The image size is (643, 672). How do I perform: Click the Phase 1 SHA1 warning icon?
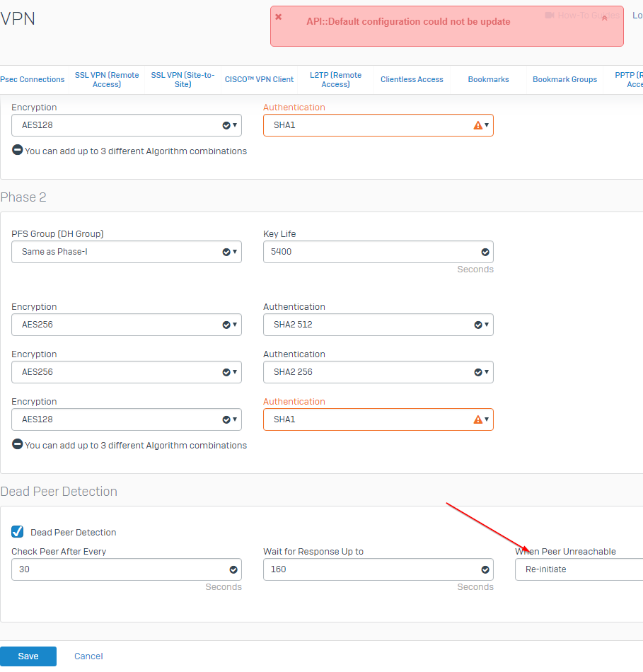coord(477,125)
